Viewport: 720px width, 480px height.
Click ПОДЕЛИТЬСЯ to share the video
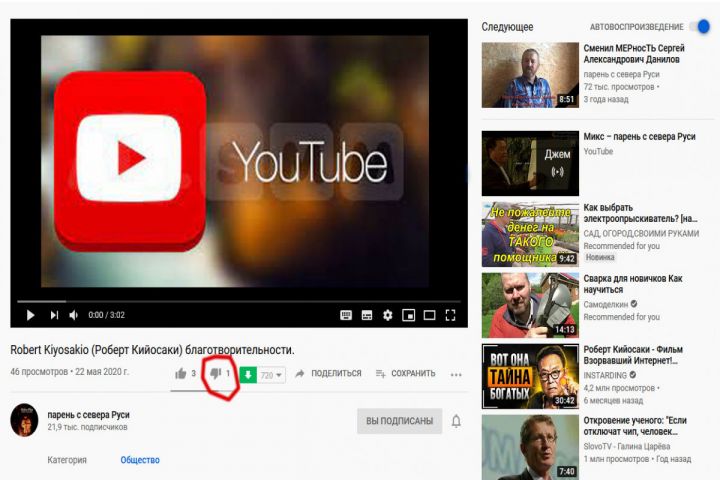click(x=328, y=374)
